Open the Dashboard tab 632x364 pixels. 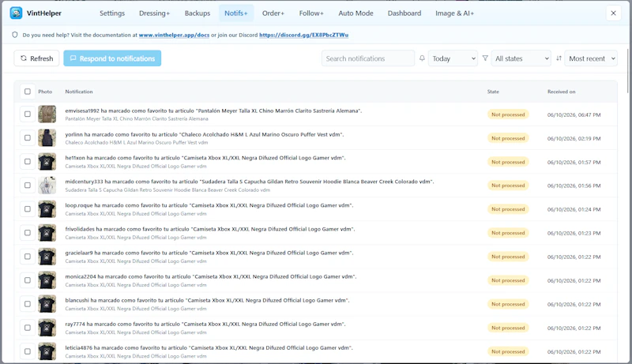click(404, 13)
